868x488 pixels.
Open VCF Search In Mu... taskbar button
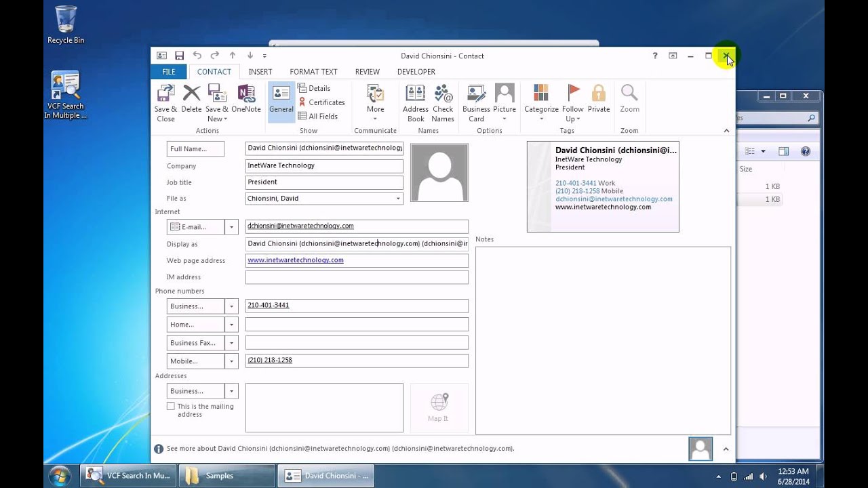pyautogui.click(x=129, y=476)
